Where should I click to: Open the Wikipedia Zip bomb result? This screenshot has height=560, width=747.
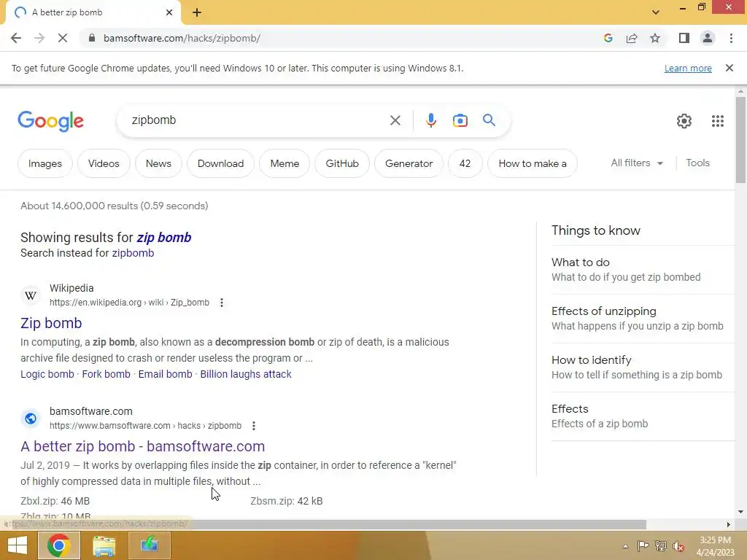tap(51, 323)
